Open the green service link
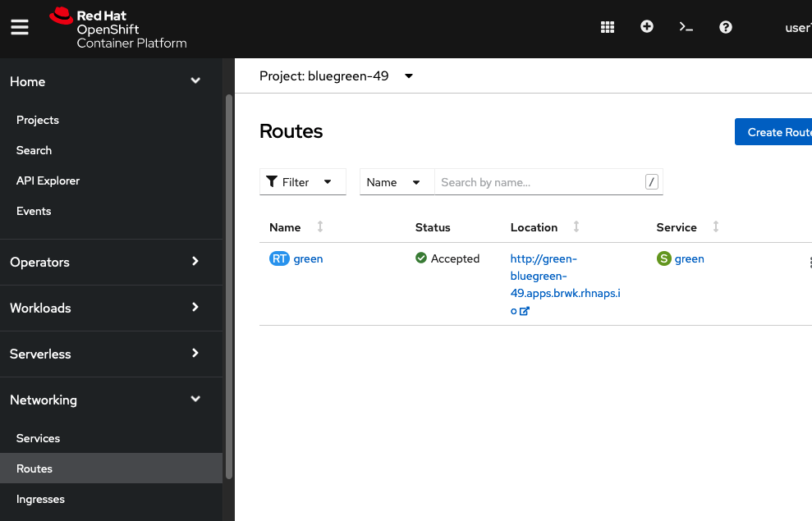 coord(689,259)
